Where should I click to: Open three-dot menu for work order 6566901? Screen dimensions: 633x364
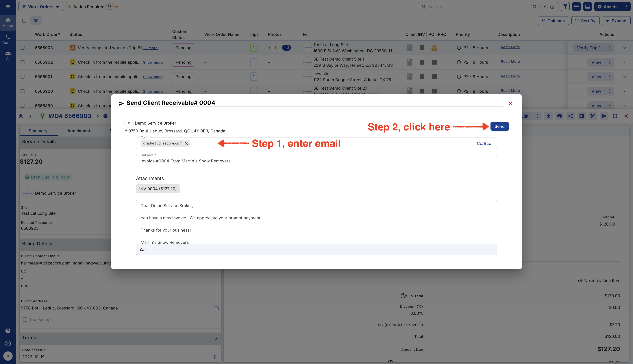point(610,77)
